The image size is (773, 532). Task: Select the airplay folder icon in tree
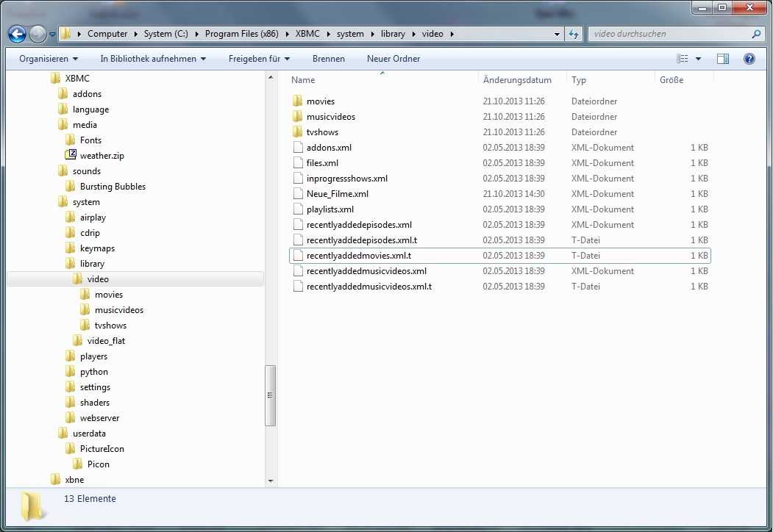pyautogui.click(x=71, y=218)
